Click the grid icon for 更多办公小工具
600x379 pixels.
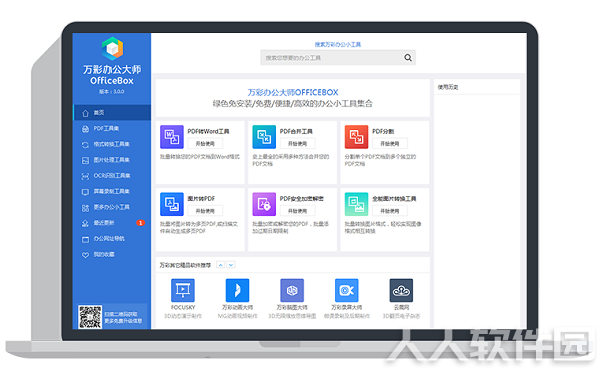pyautogui.click(x=85, y=208)
